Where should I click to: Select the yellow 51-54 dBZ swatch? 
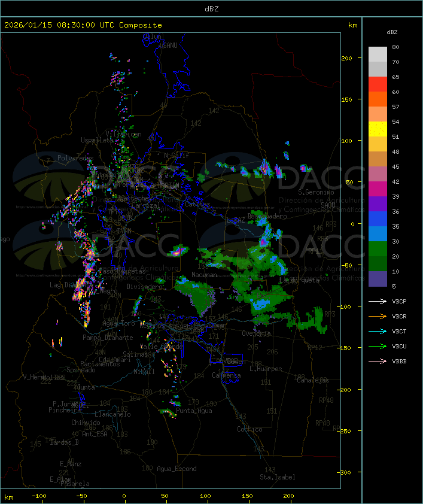click(378, 129)
